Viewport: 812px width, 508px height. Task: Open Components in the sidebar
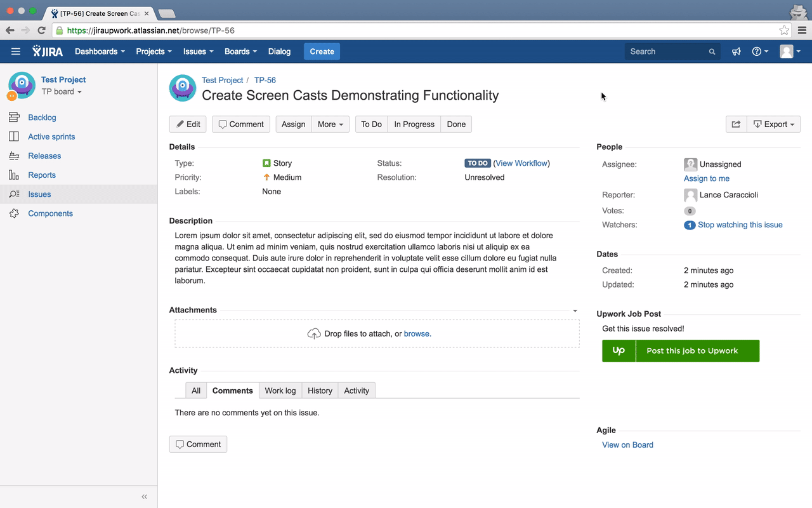click(50, 213)
